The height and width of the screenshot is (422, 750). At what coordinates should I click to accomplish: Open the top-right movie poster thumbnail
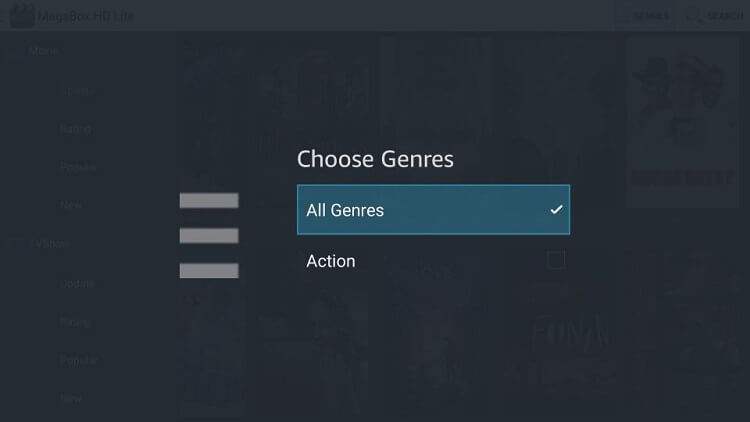683,122
